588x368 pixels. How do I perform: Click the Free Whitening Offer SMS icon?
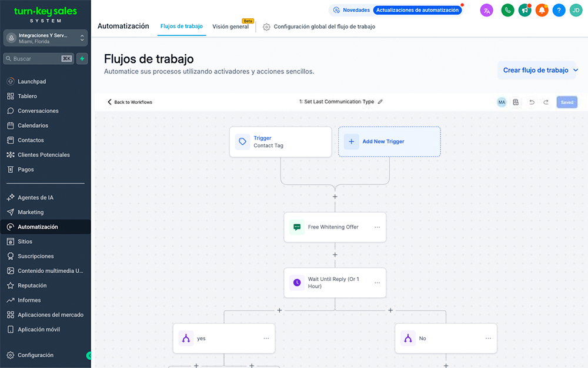[297, 227]
